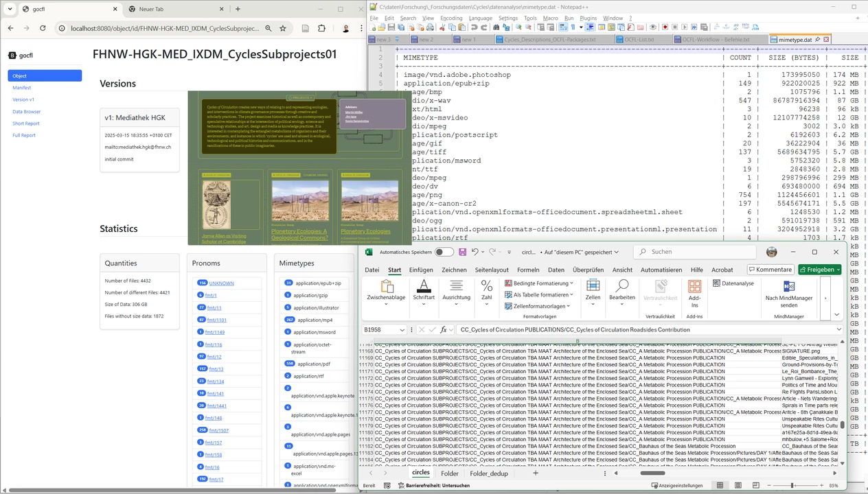This screenshot has height=494, width=868.
Task: Click the insert function fx icon
Action: 444,330
